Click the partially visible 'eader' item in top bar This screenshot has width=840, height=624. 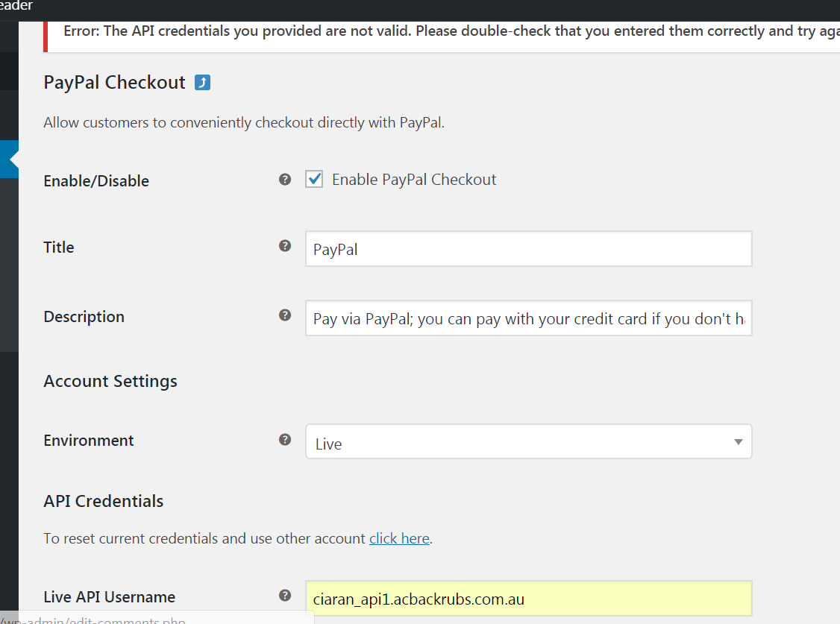tap(16, 6)
